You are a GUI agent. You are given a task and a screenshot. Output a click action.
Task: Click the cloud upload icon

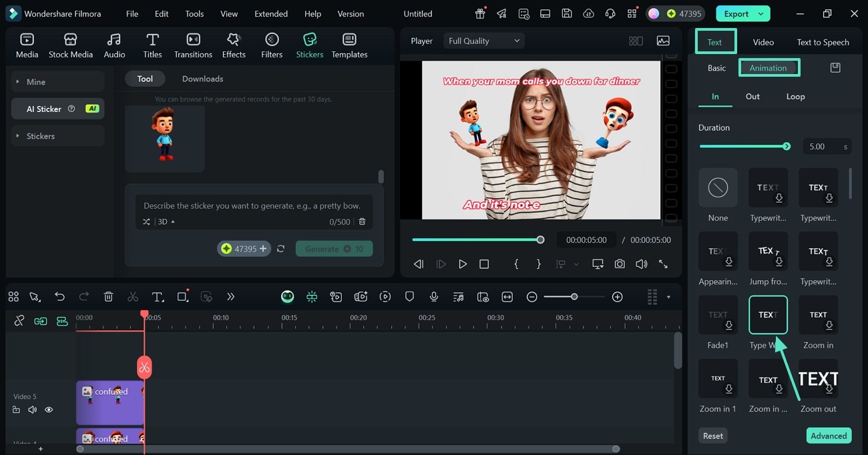pyautogui.click(x=588, y=13)
